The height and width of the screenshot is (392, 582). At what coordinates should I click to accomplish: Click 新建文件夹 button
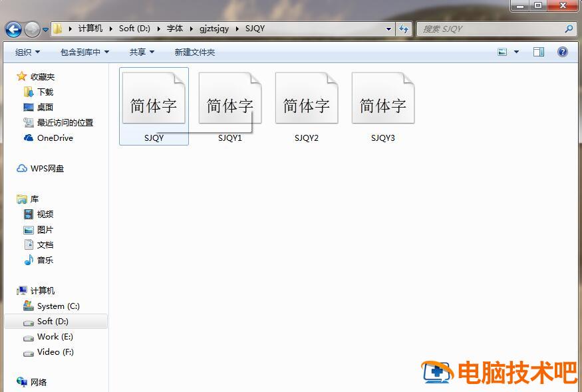point(194,52)
